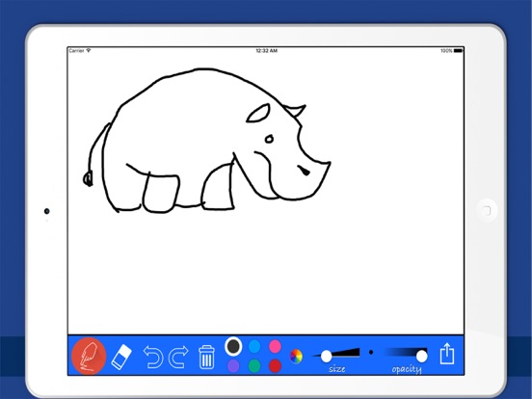
Task: Select the eraser tool
Action: (x=121, y=357)
